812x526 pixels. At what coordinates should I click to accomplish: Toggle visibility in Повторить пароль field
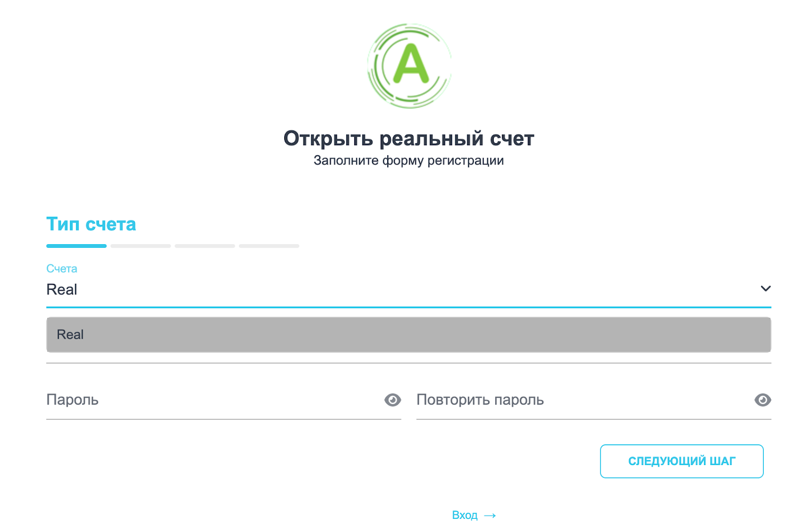(x=762, y=400)
